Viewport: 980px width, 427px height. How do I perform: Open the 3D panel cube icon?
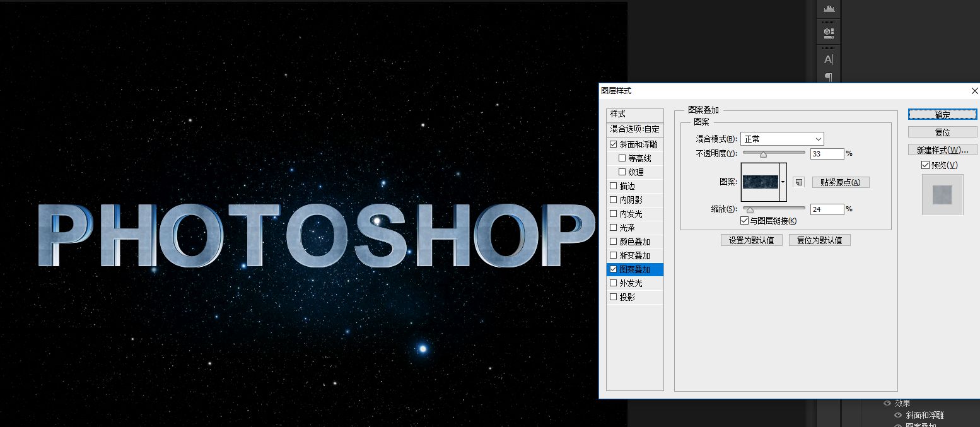pyautogui.click(x=829, y=32)
